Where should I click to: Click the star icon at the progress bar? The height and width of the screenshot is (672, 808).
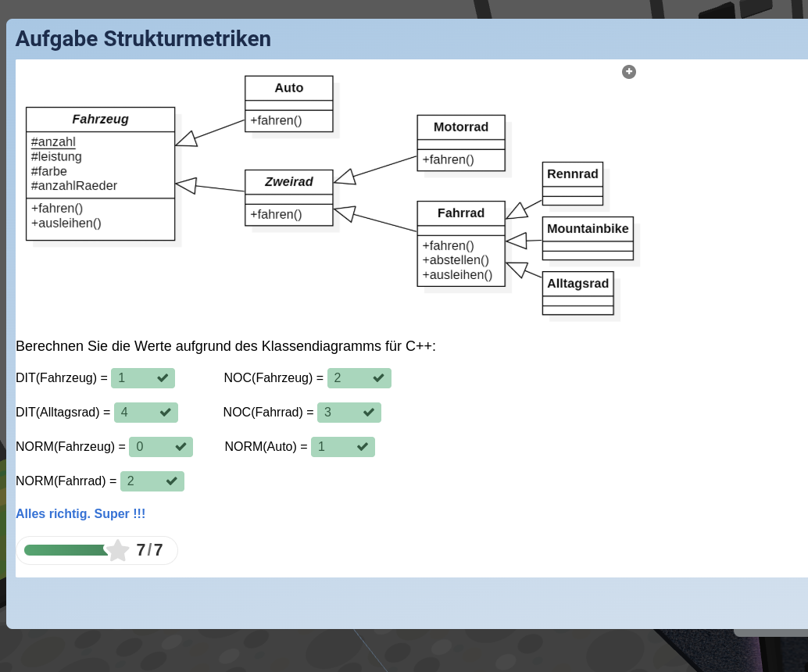tap(118, 550)
